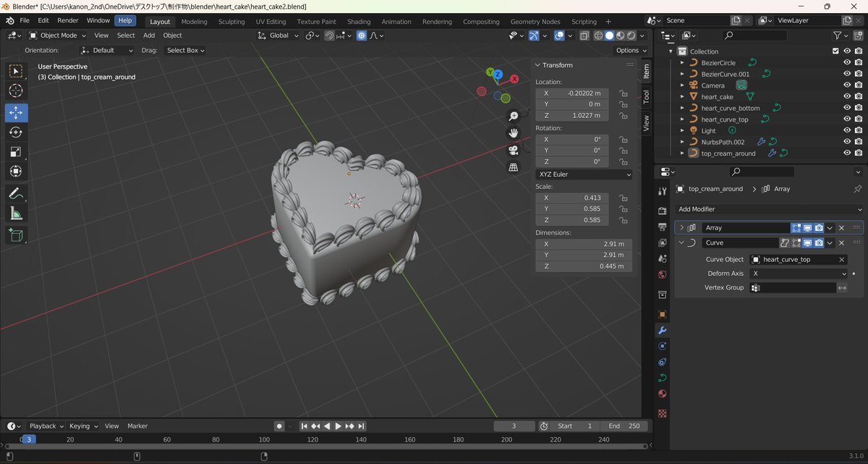The width and height of the screenshot is (868, 464).
Task: Choose the Annotate pencil tool
Action: tap(16, 193)
